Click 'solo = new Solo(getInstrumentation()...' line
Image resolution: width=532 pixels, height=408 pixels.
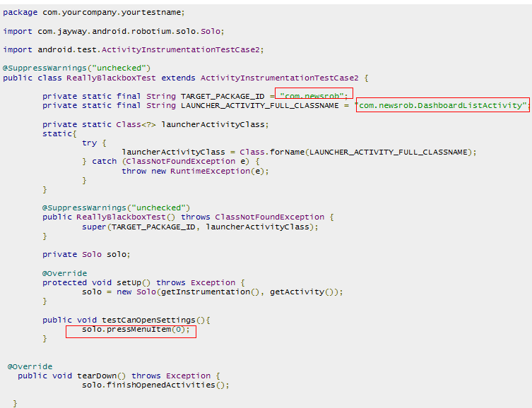point(213,292)
